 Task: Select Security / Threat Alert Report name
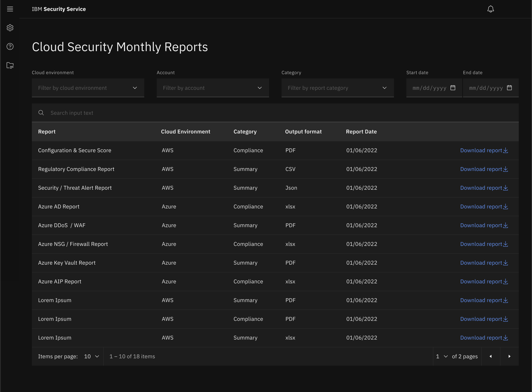pos(75,188)
